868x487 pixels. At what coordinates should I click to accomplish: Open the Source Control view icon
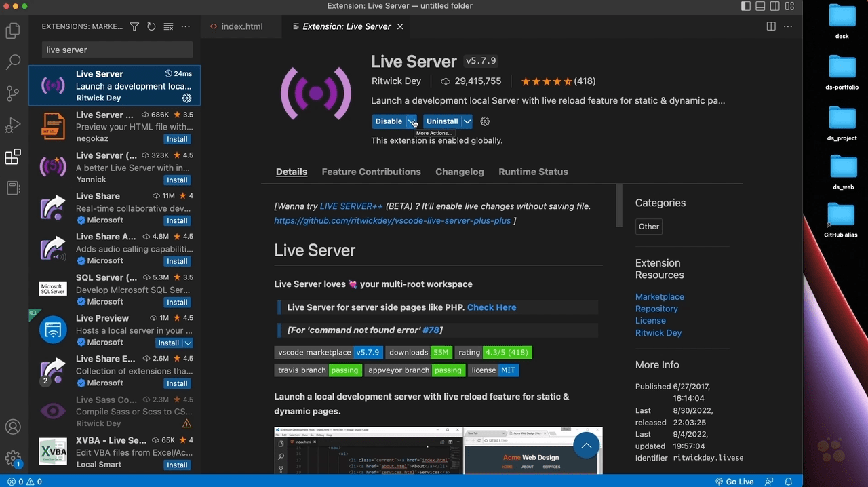[13, 94]
